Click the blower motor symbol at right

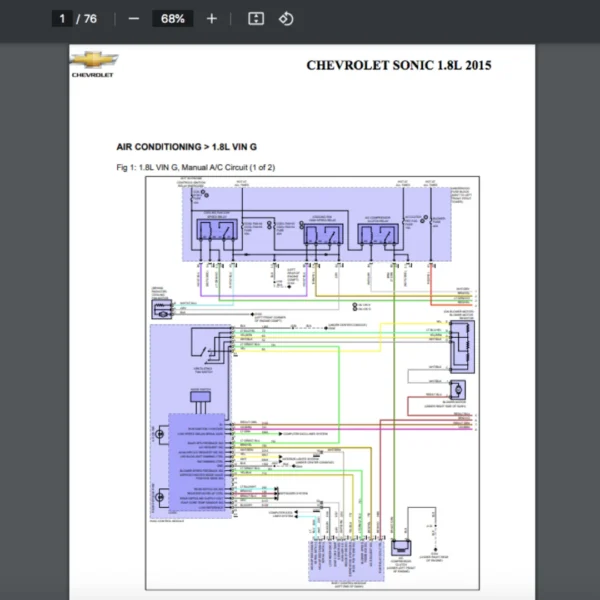[x=458, y=387]
